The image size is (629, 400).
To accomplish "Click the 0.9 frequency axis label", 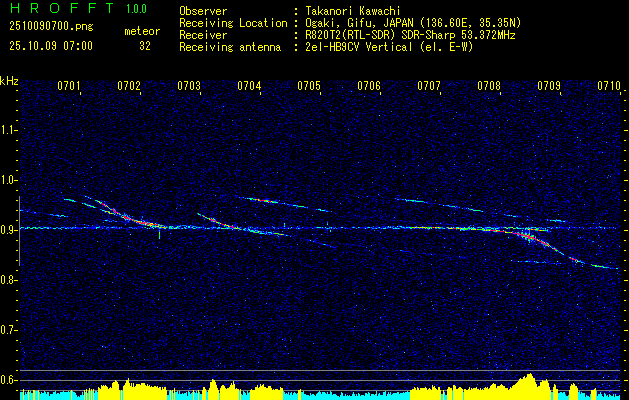I will [10, 230].
